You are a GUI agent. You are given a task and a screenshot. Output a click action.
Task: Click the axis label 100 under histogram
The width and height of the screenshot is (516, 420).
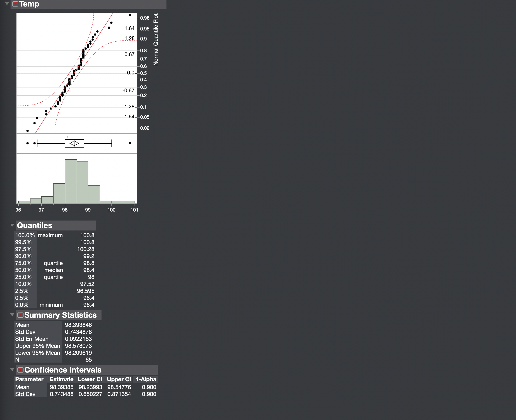[x=111, y=210]
